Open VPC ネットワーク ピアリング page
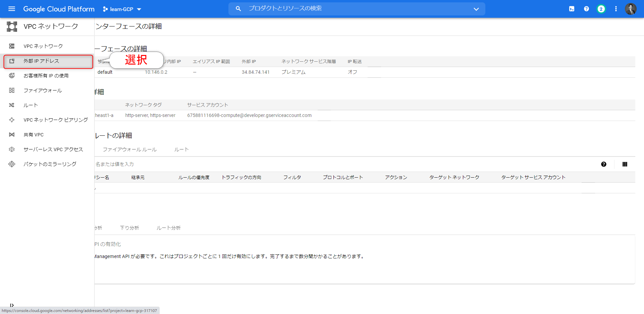This screenshot has width=644, height=314. pyautogui.click(x=47, y=120)
